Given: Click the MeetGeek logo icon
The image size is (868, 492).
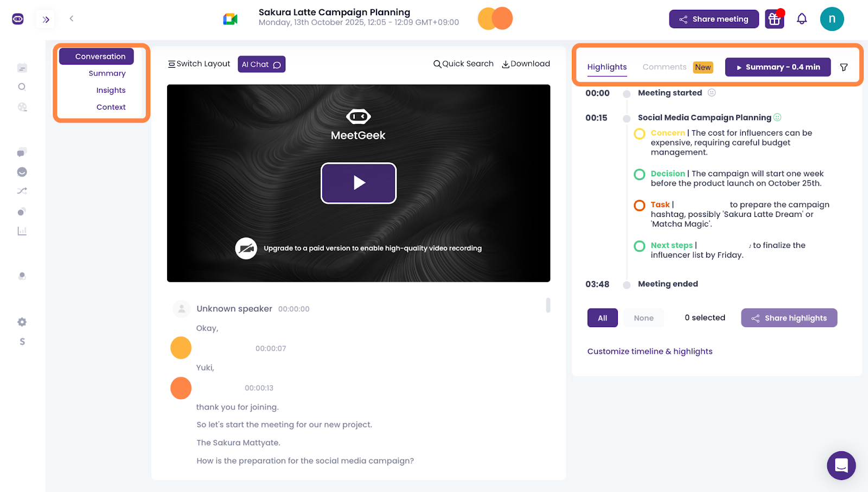Looking at the screenshot, I should point(18,19).
